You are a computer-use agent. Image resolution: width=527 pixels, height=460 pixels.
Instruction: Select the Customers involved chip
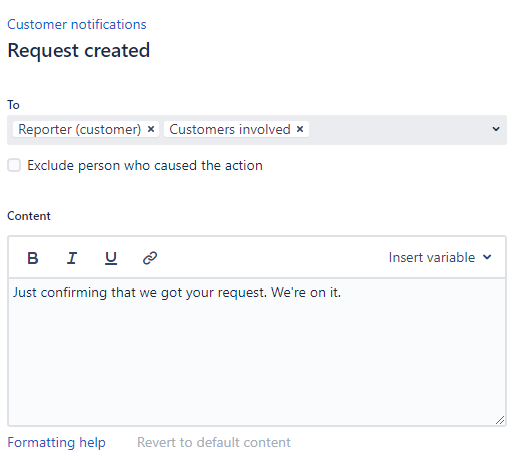click(x=230, y=129)
